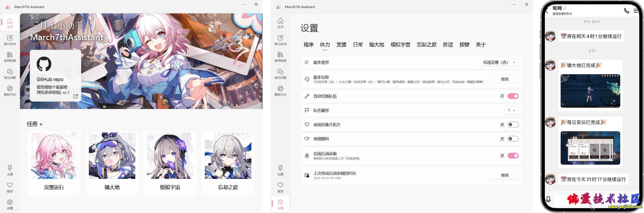The image size is (644, 213).
Task: Open the 副本类型 dropdown showing 拟造花萼（赤）
Action: [x=499, y=62]
